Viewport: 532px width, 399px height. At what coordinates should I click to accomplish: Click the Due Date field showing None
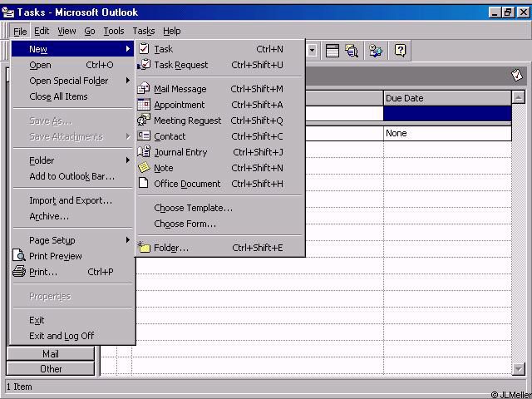click(446, 133)
